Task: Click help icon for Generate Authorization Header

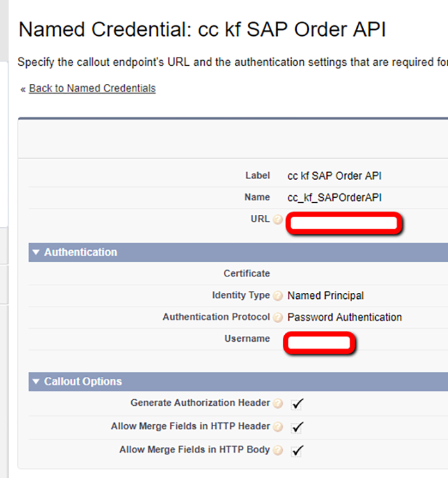Action: coord(278,403)
